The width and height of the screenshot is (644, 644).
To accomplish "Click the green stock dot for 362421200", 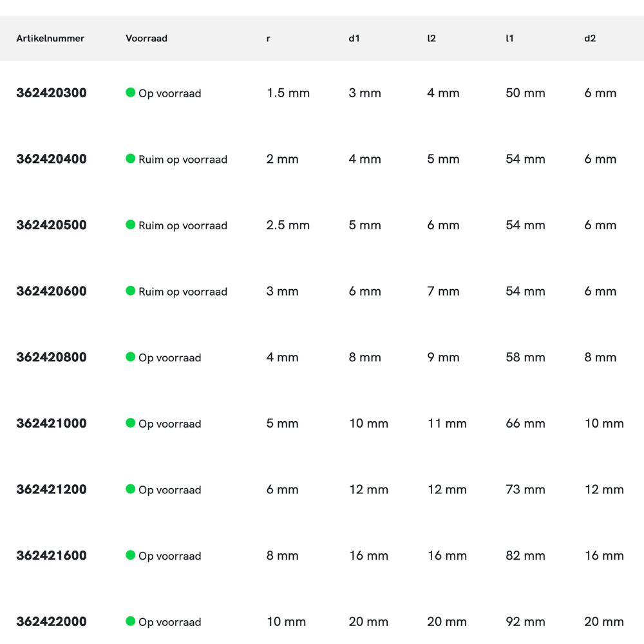I will 130,489.
